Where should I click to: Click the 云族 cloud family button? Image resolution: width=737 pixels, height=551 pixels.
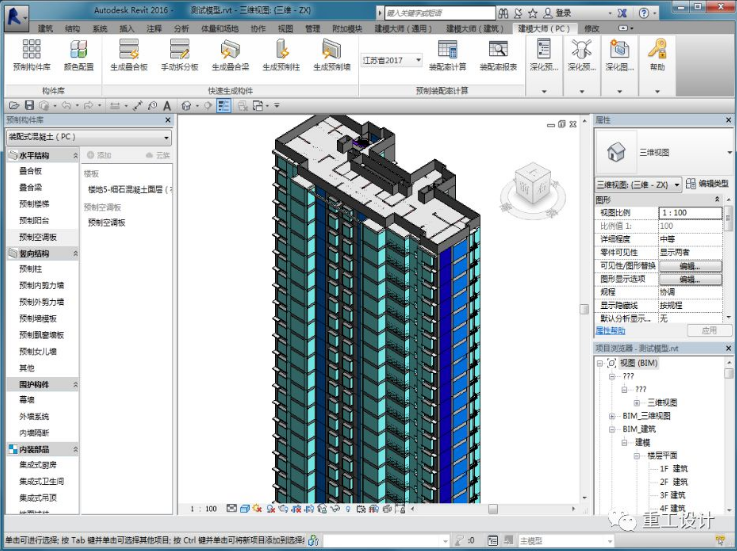click(x=158, y=155)
